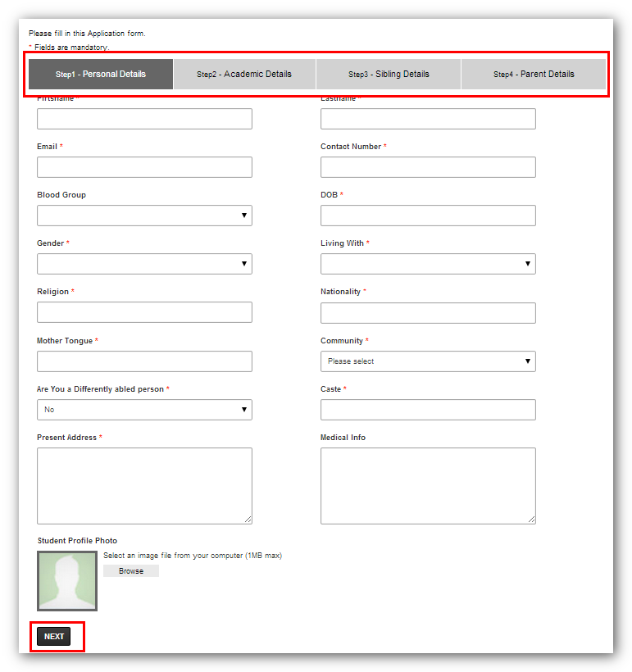
Task: Open the Differently abled person dropdown
Action: click(144, 410)
